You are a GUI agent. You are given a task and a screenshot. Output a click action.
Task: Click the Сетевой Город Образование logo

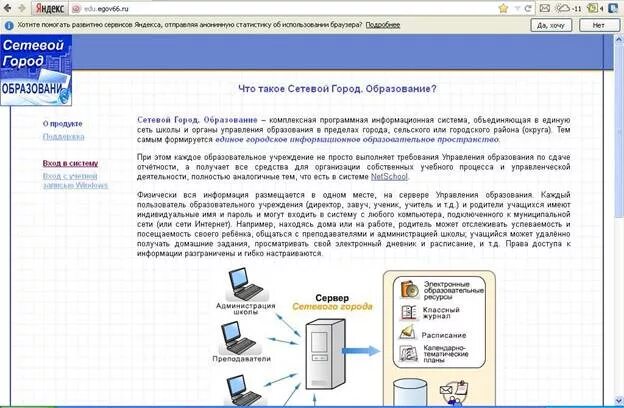coord(36,70)
